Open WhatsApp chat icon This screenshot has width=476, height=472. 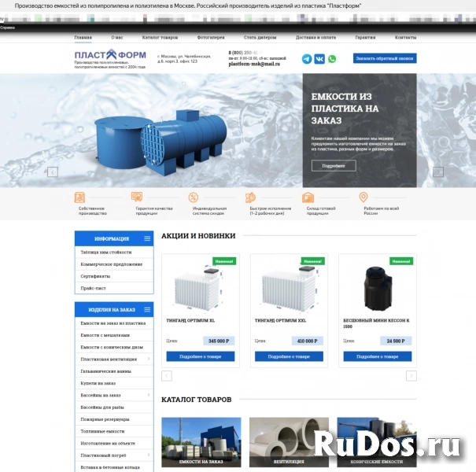(332, 59)
